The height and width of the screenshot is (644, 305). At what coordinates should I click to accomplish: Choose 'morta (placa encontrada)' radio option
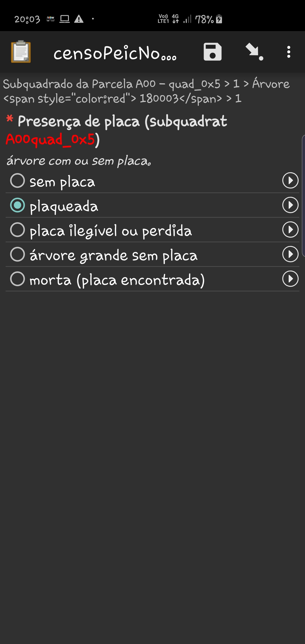coord(18,279)
